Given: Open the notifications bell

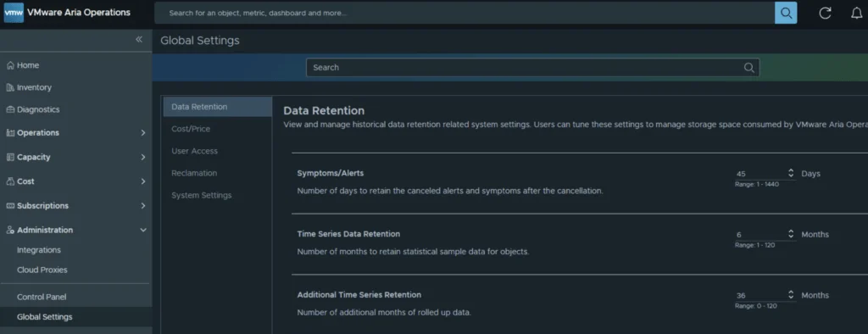Looking at the screenshot, I should click(x=856, y=13).
